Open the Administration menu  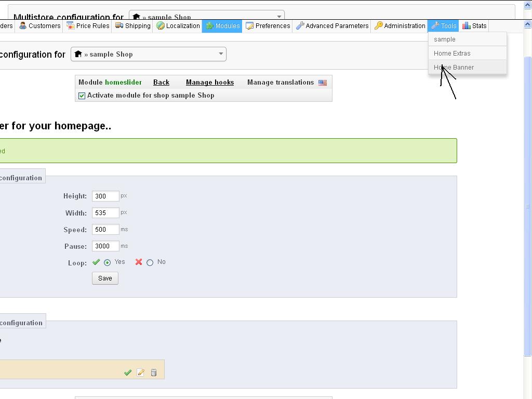pos(400,26)
